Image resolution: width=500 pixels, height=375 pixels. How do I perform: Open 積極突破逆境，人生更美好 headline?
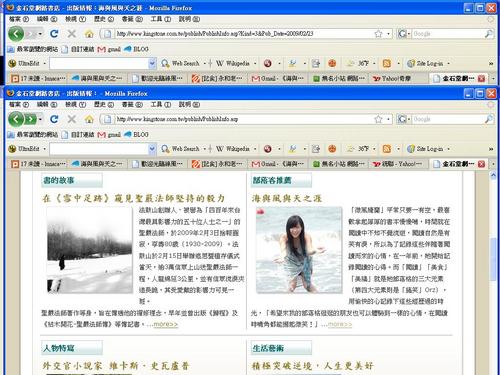312,366
